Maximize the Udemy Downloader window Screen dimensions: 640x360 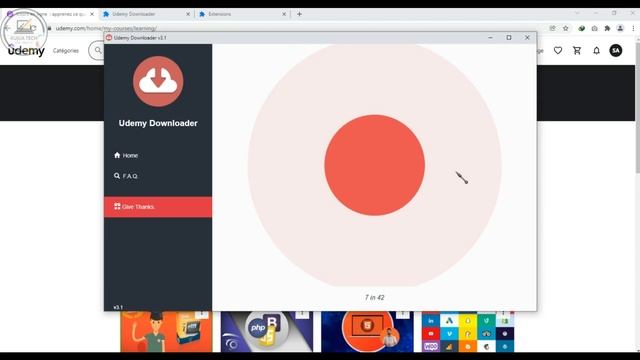509,38
